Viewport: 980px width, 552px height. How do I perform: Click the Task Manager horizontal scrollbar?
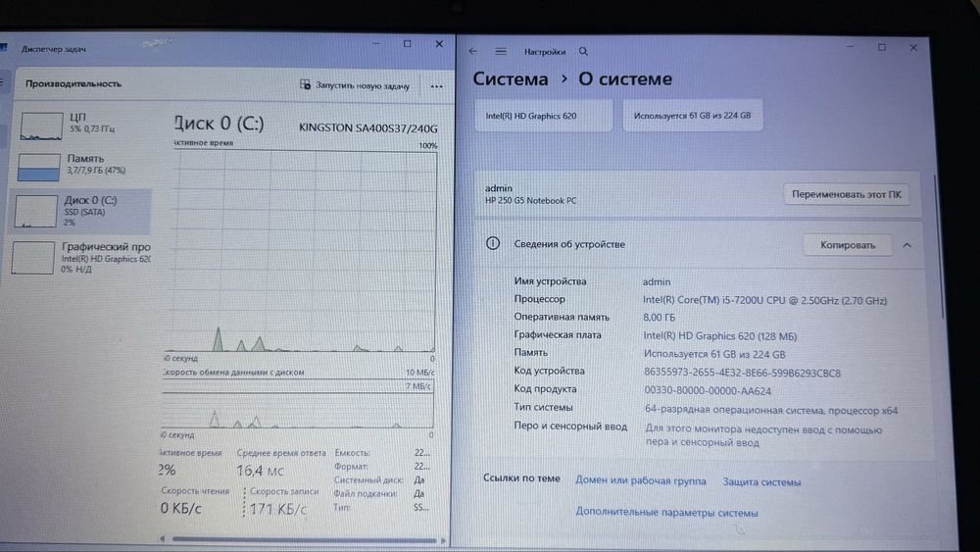coord(303,539)
